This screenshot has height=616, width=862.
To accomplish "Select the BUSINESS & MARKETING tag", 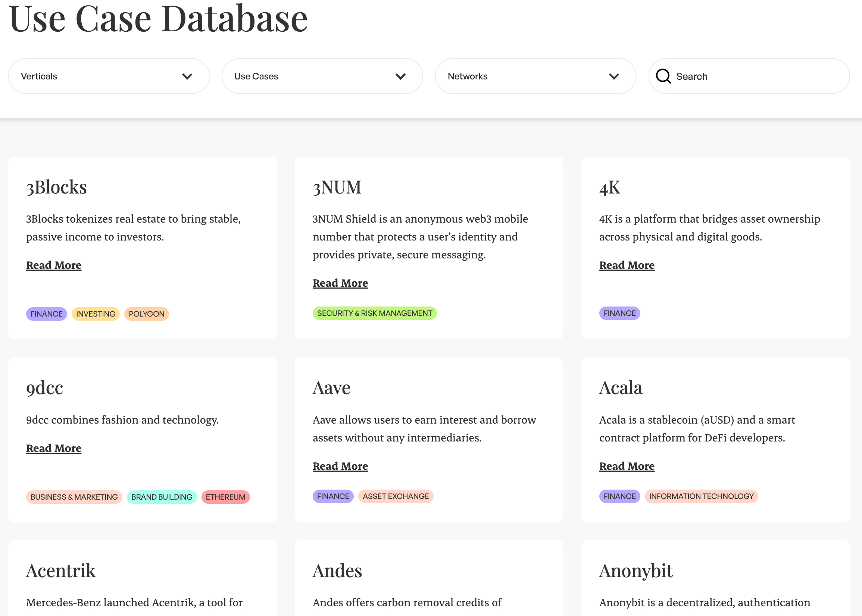I will (x=74, y=497).
